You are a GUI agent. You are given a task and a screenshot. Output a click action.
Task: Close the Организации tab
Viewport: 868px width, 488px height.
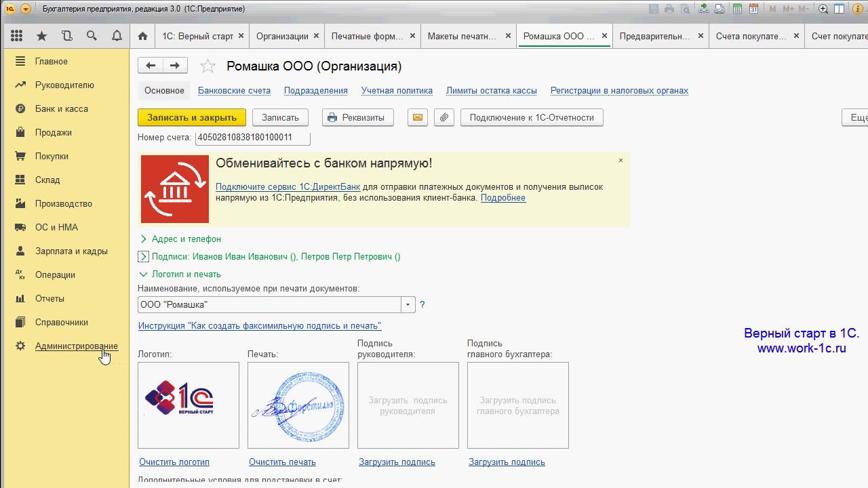click(x=317, y=36)
